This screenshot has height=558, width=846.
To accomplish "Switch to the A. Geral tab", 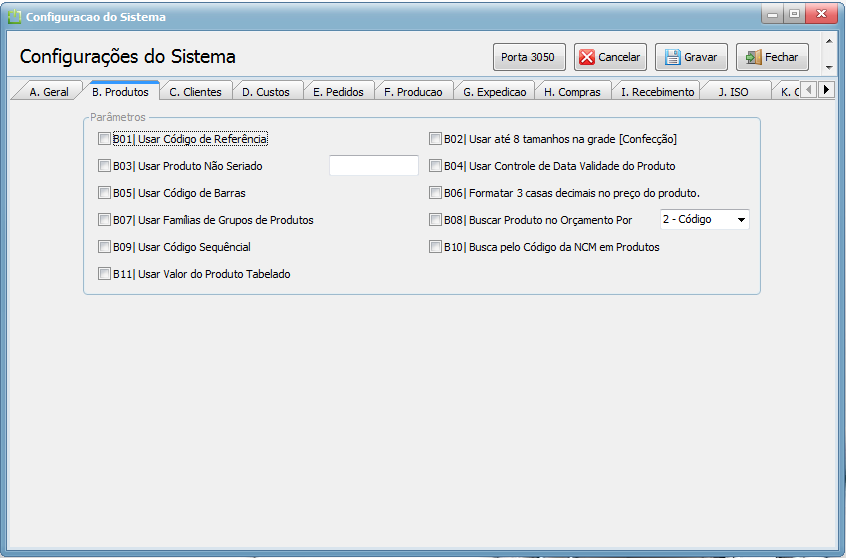I will point(48,92).
